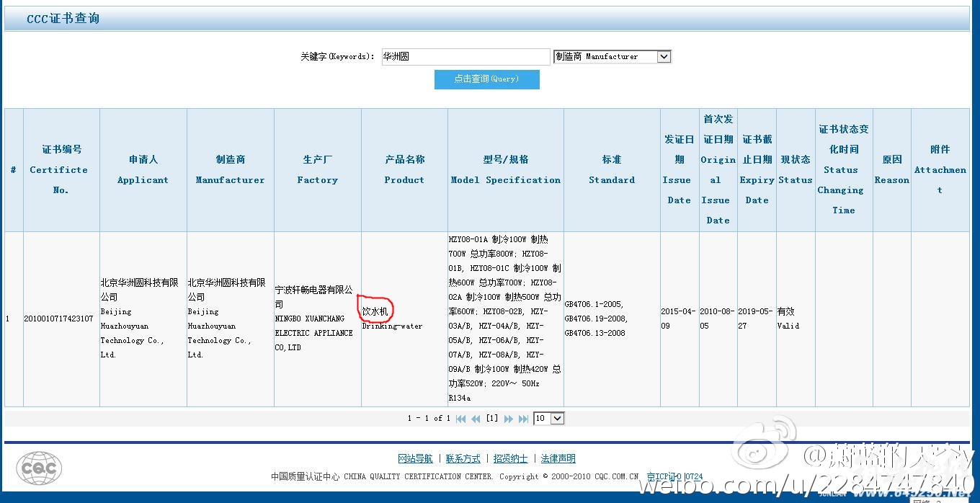
Task: Click the issue date 2015-04-09
Action: [x=679, y=319]
